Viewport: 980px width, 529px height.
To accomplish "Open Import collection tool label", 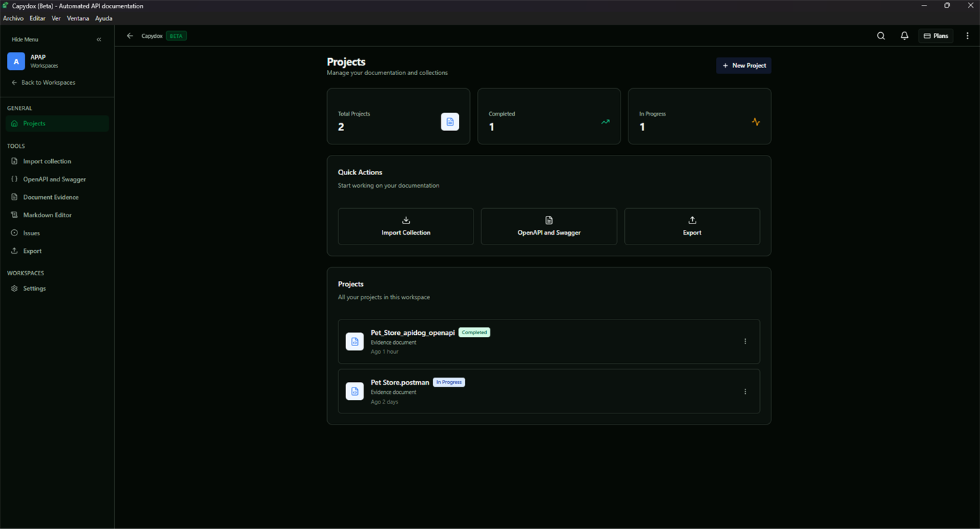I will [47, 161].
